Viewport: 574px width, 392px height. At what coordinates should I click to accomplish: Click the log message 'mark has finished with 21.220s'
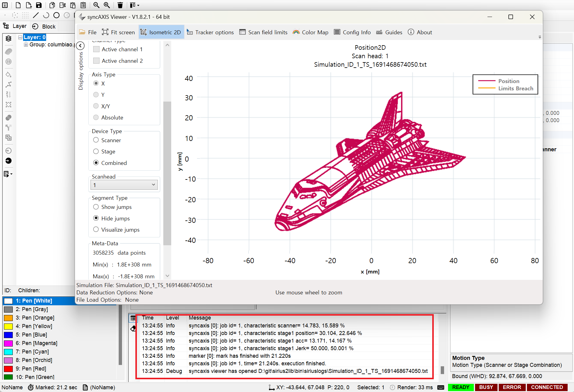click(239, 356)
